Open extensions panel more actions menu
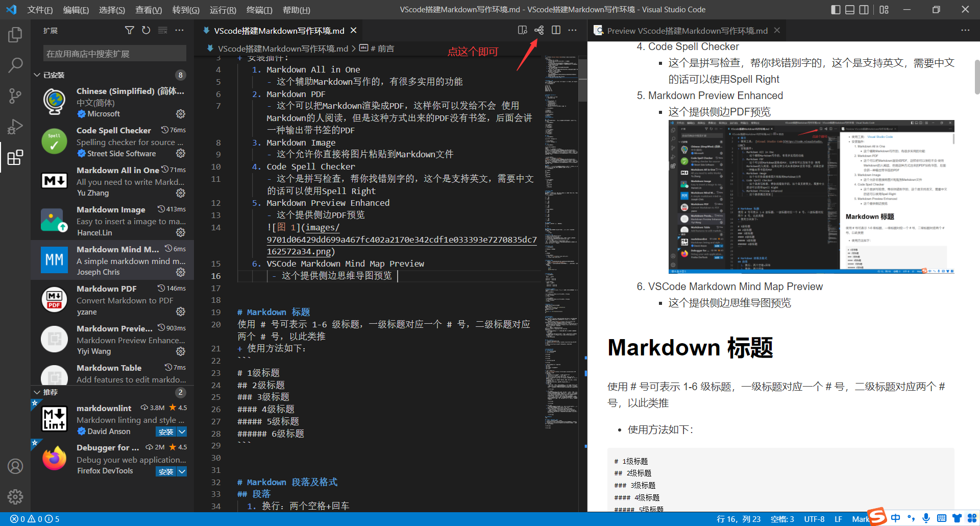The image size is (980, 526). click(179, 31)
